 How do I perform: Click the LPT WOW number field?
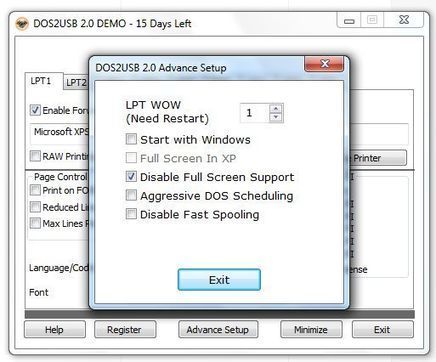(x=255, y=113)
